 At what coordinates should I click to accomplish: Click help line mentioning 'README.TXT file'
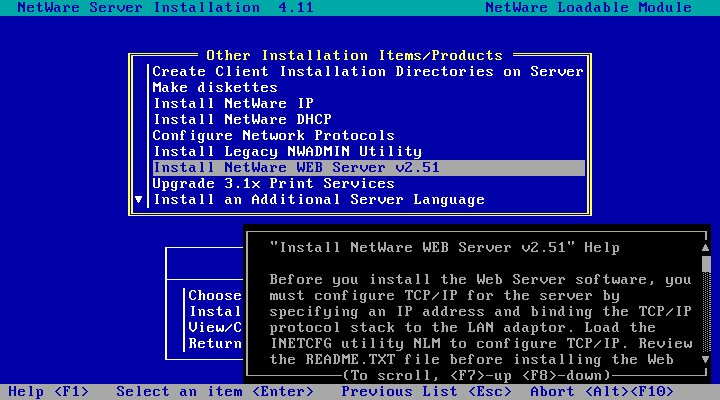point(472,360)
